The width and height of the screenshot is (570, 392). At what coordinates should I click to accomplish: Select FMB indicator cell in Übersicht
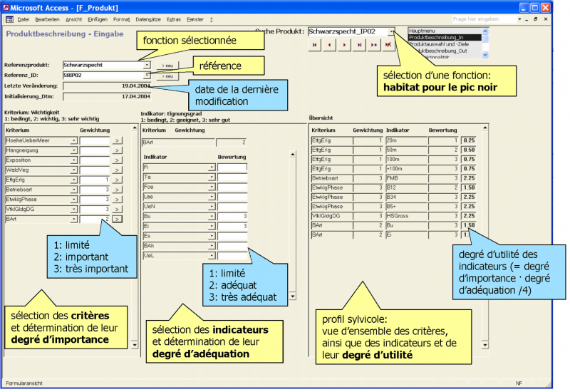click(x=407, y=179)
